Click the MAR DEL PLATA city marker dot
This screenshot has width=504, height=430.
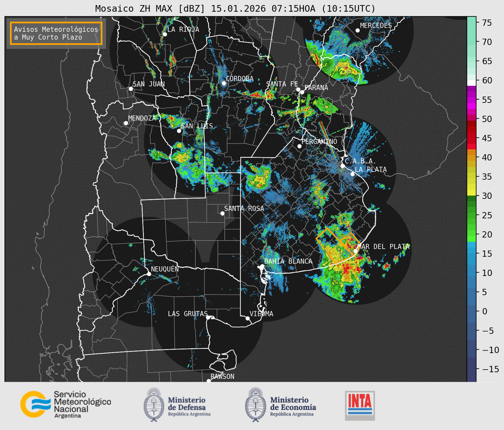355,251
